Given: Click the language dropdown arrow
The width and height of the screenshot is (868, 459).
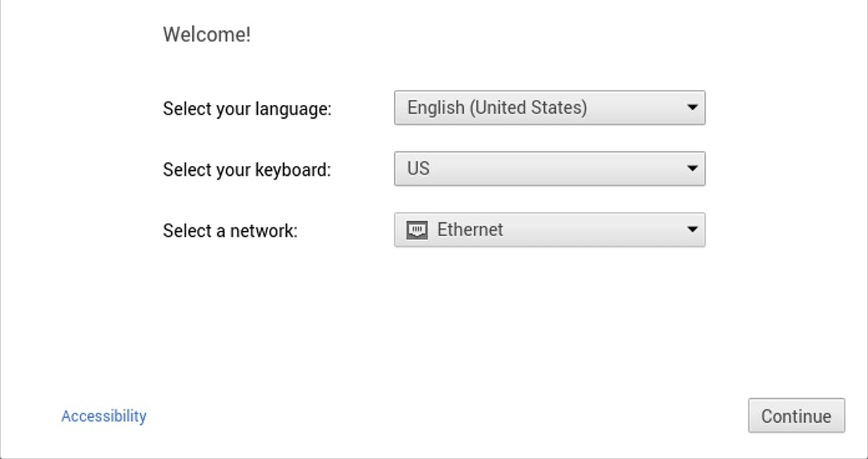Looking at the screenshot, I should pos(692,108).
